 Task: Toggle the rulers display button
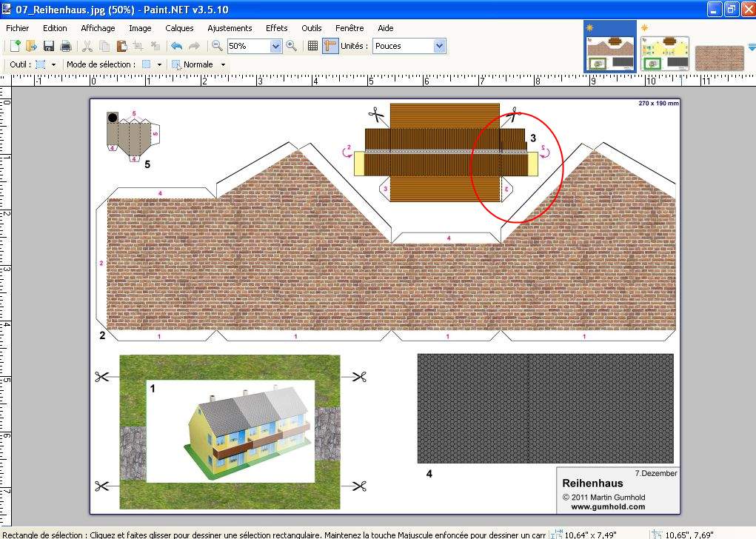330,46
